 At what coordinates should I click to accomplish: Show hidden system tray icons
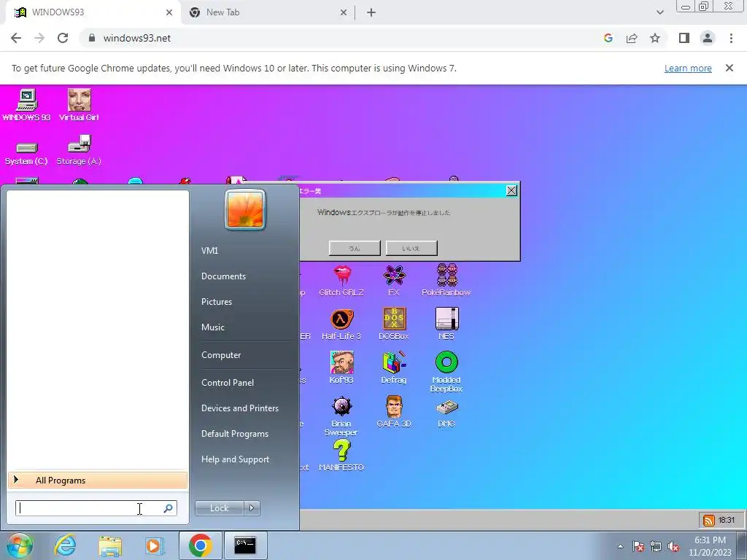pos(620,547)
